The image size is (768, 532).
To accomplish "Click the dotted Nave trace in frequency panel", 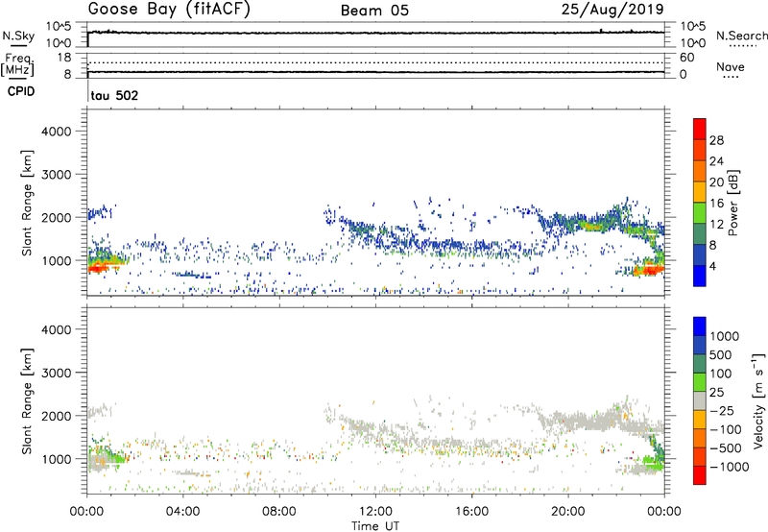I will click(375, 62).
